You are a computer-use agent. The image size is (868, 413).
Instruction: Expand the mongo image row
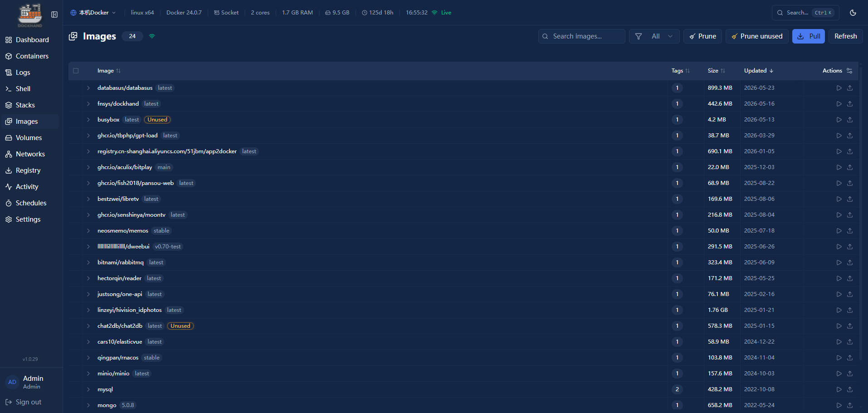(88, 405)
